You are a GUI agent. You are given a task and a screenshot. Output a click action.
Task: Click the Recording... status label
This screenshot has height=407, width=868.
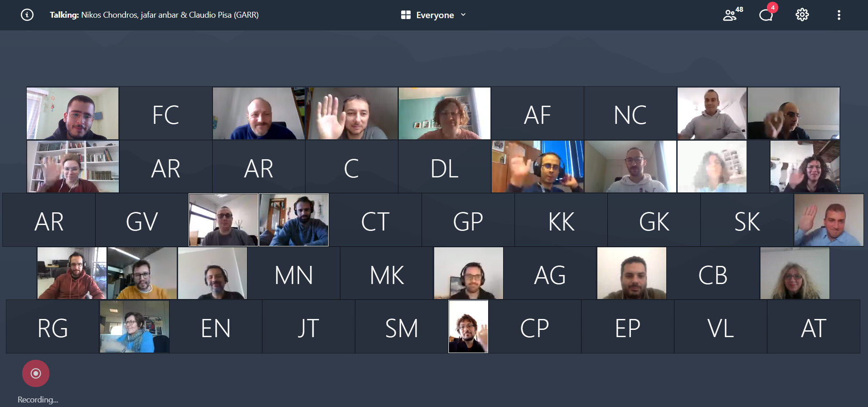coord(38,399)
